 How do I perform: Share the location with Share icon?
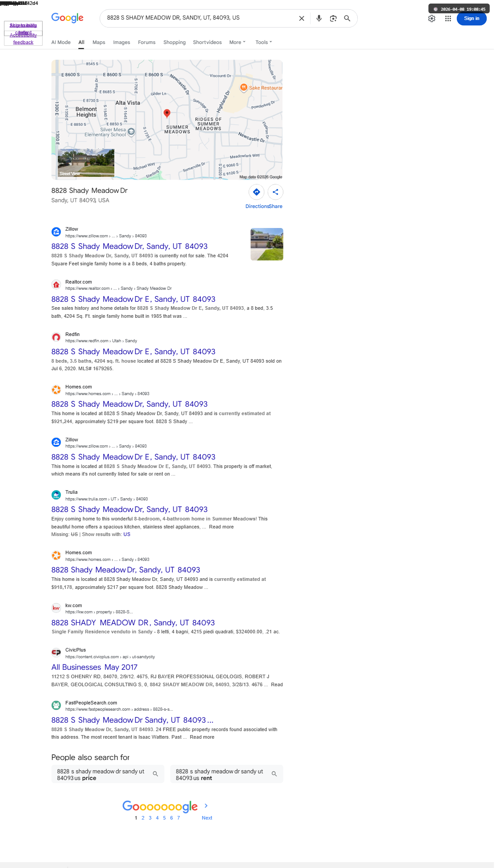coord(275,192)
